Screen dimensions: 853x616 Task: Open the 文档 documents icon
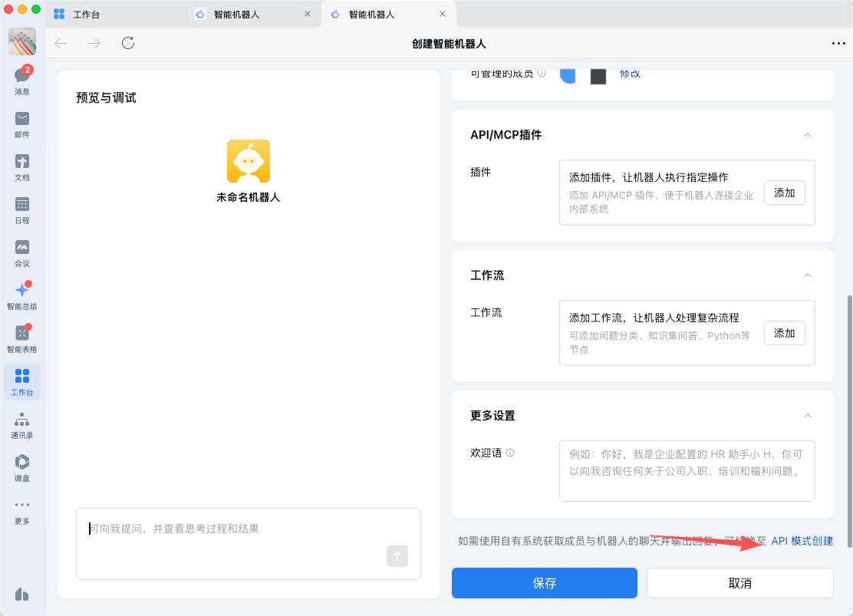point(22,162)
